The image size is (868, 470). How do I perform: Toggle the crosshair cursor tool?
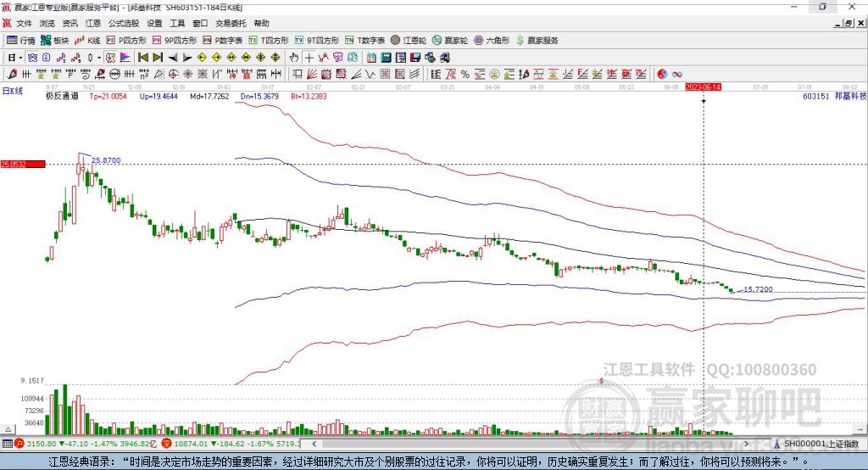309,58
